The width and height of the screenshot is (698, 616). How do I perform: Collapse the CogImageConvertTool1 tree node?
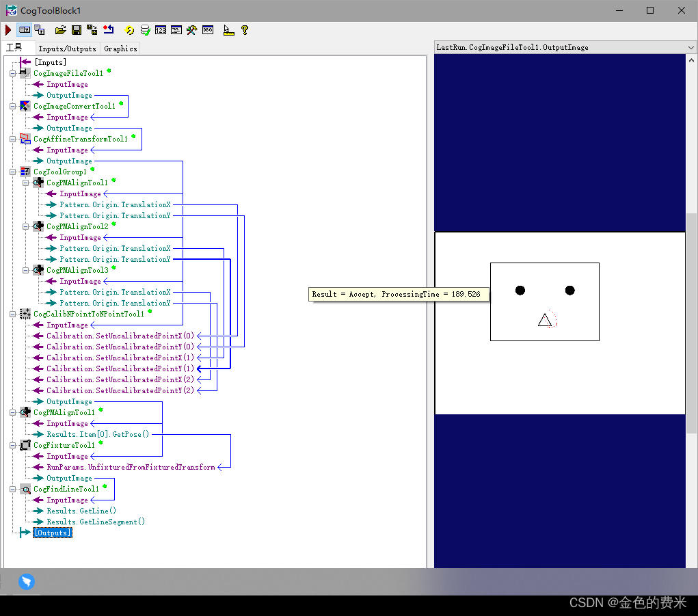[13, 107]
